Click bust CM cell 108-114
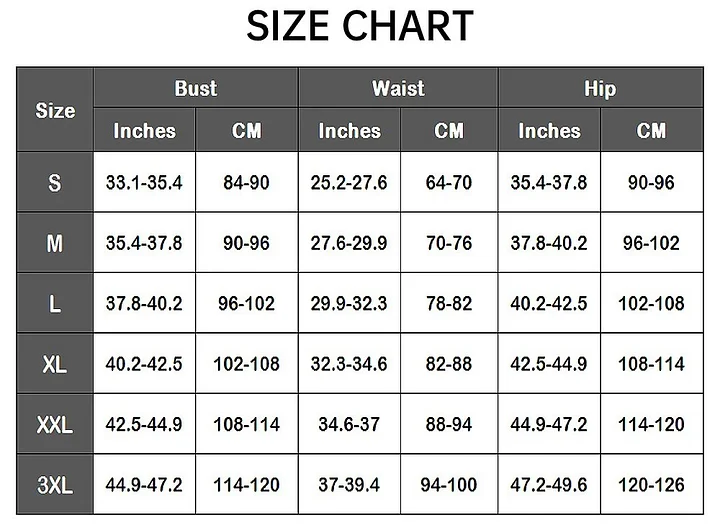 (x=246, y=424)
